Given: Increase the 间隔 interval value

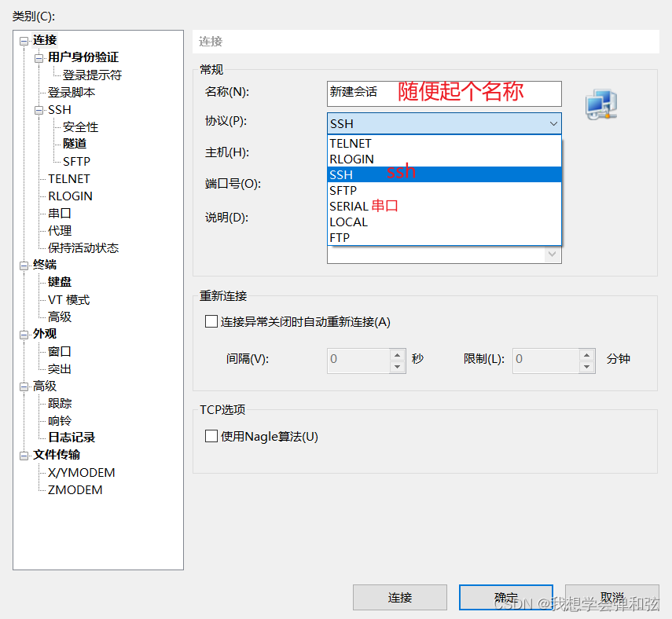Looking at the screenshot, I should pos(397,355).
